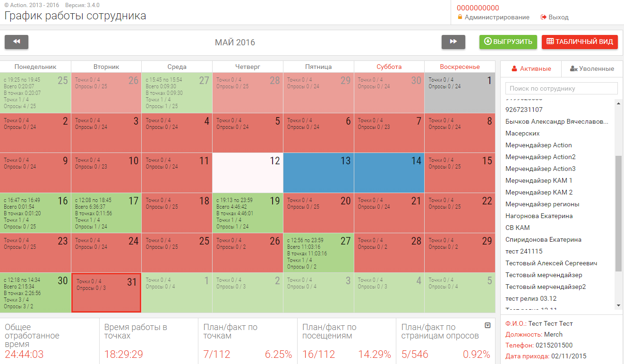
Task: Open calendar day 10 May
Action: coord(106,172)
